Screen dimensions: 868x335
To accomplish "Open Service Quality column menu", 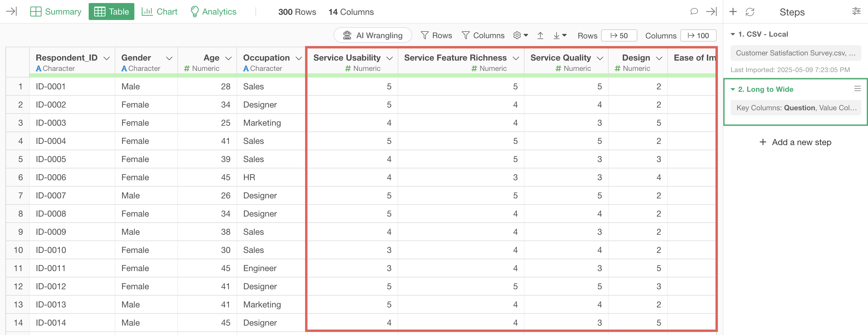I will point(600,58).
